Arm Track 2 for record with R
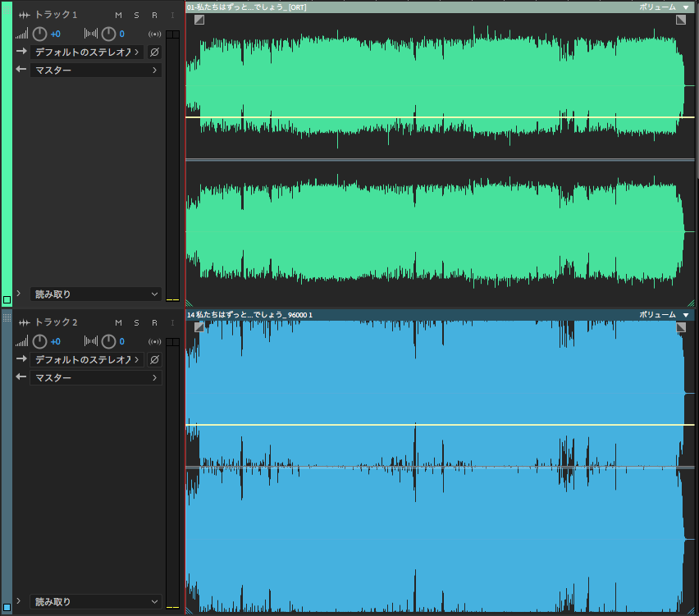 (x=154, y=322)
